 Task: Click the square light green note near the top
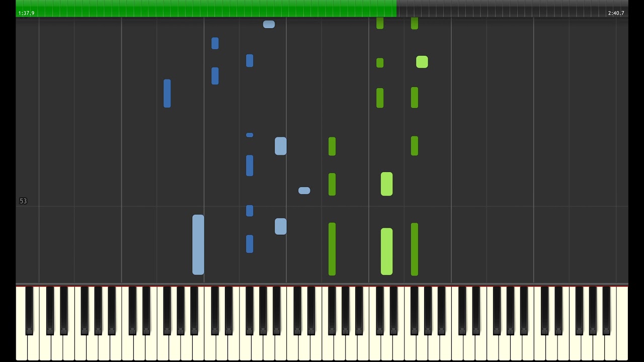422,62
